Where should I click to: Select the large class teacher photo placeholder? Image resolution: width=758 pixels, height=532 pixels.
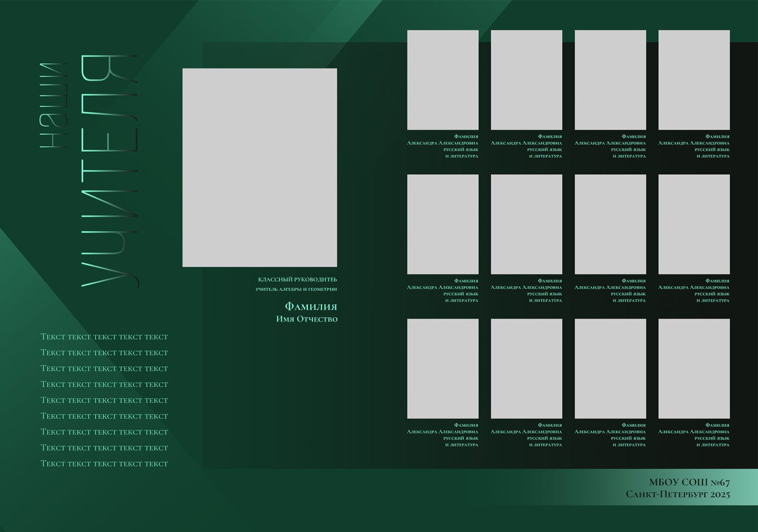[260, 168]
